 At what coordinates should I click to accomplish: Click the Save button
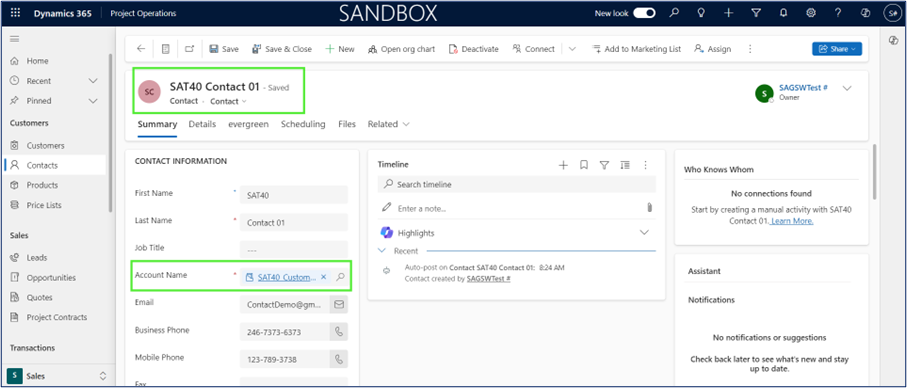pyautogui.click(x=224, y=49)
